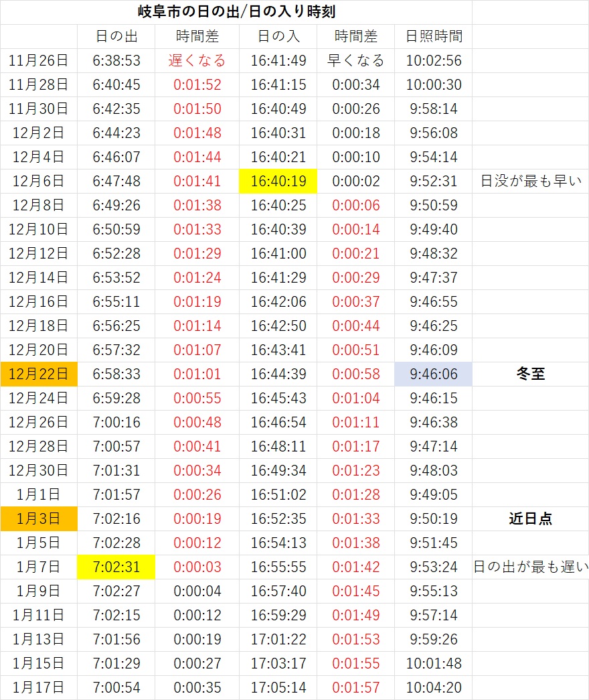Click the 近日点 label cell
589x700 pixels.
[x=530, y=518]
